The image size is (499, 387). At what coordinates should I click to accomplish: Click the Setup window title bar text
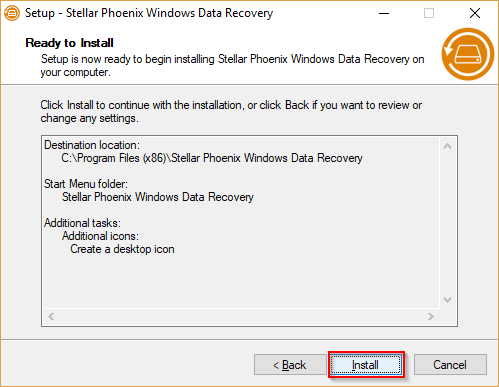(x=149, y=13)
